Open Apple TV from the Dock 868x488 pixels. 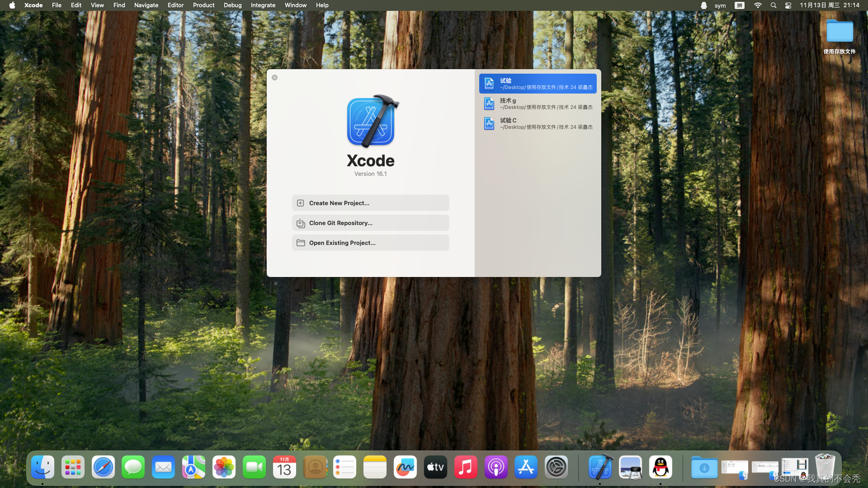[x=435, y=467]
